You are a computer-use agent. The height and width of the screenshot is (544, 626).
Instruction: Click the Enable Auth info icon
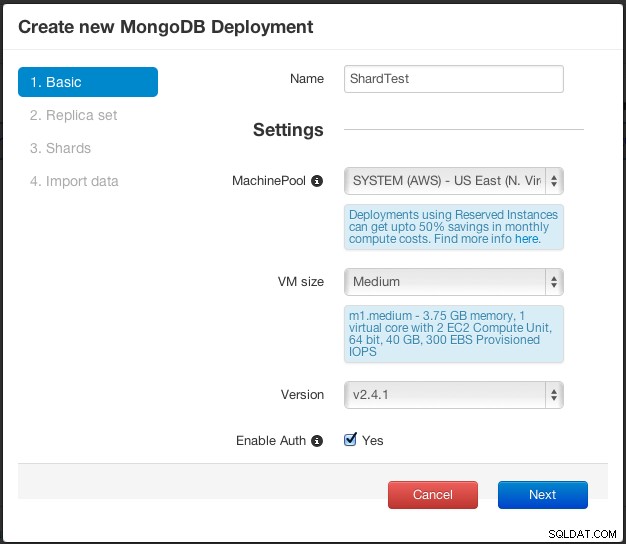317,441
